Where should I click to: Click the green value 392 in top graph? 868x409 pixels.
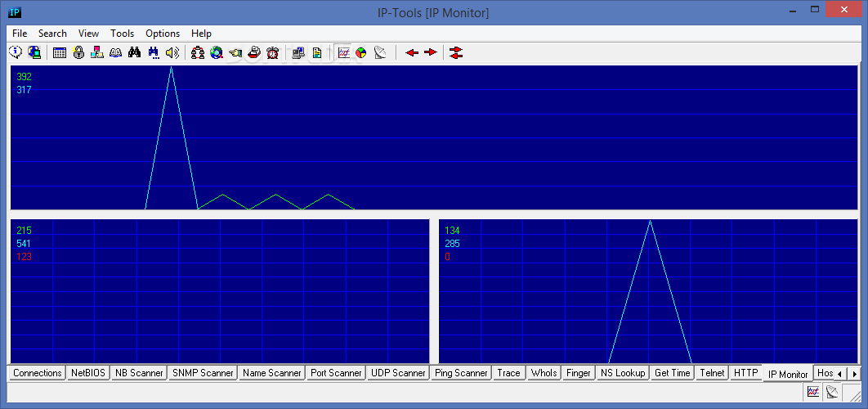[x=24, y=77]
